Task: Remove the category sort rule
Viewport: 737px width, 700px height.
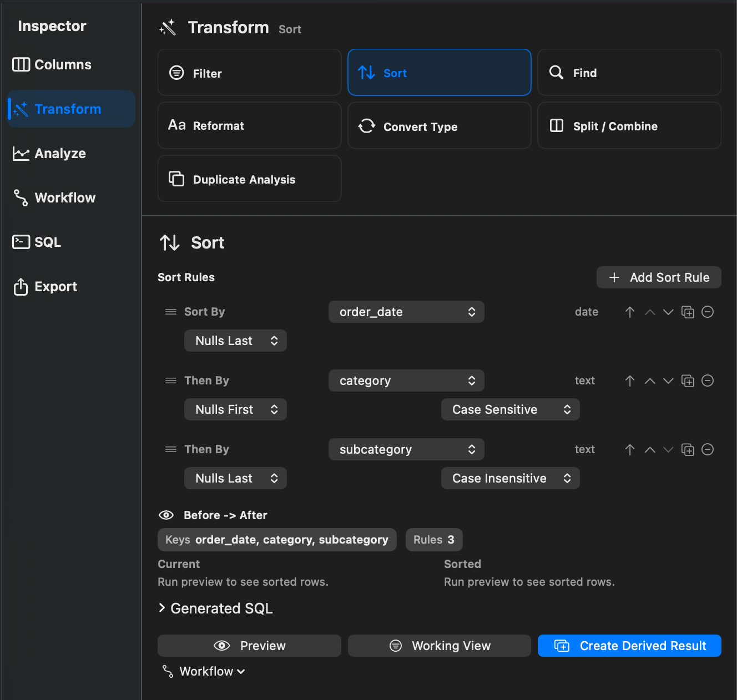Action: point(708,381)
